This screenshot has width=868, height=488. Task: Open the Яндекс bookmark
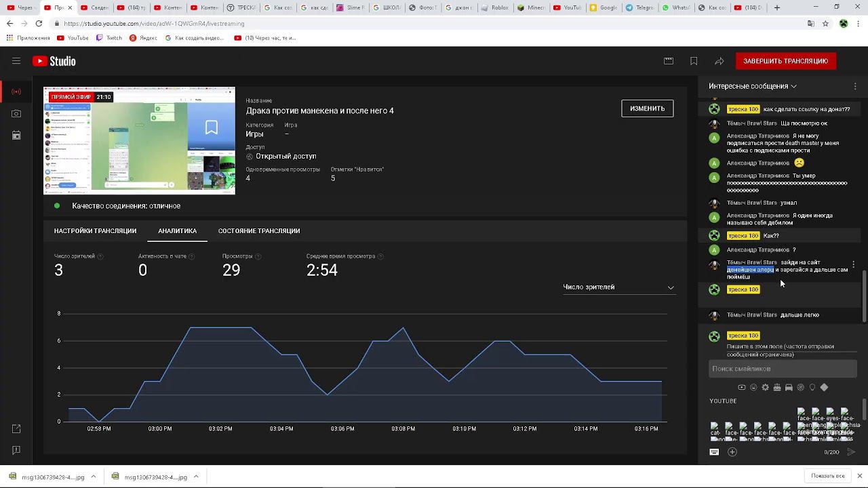click(x=143, y=38)
